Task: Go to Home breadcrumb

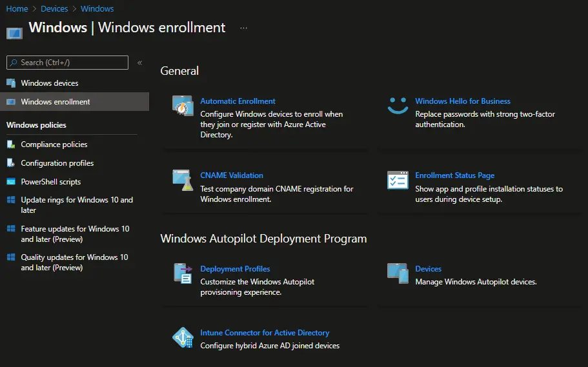Action: 17,8
